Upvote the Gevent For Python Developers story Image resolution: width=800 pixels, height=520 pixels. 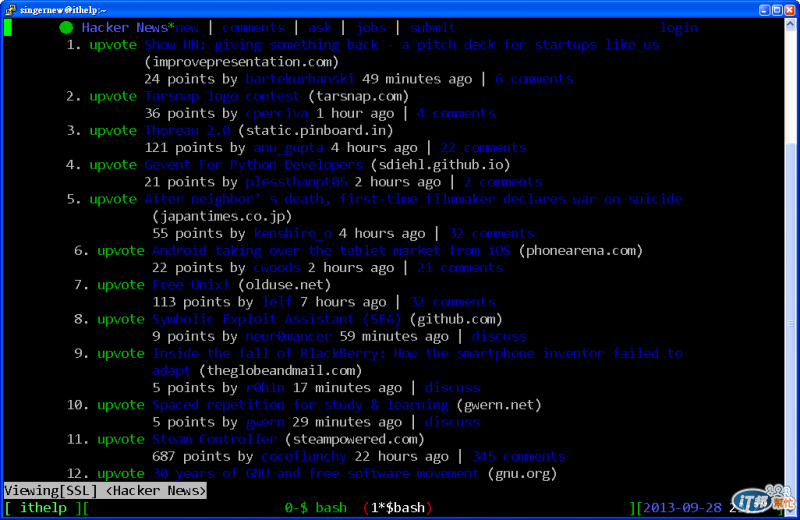113,165
